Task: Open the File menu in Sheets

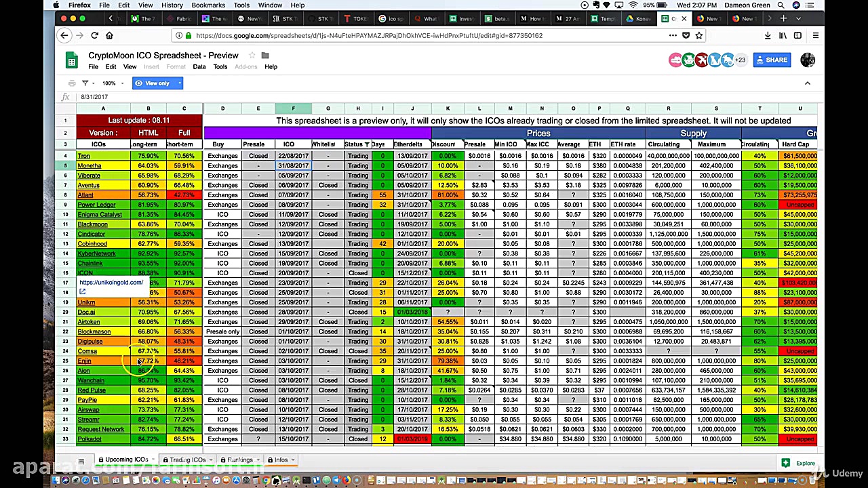Action: [93, 67]
